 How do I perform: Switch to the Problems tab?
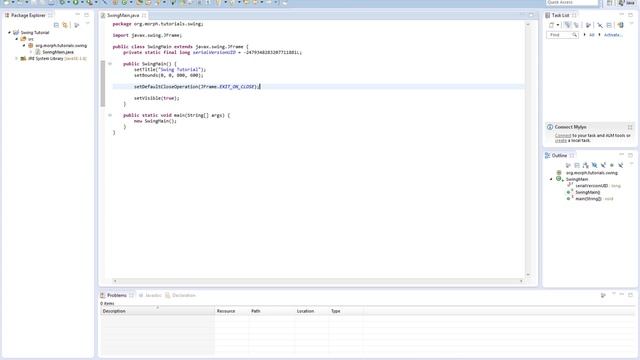coord(117,295)
